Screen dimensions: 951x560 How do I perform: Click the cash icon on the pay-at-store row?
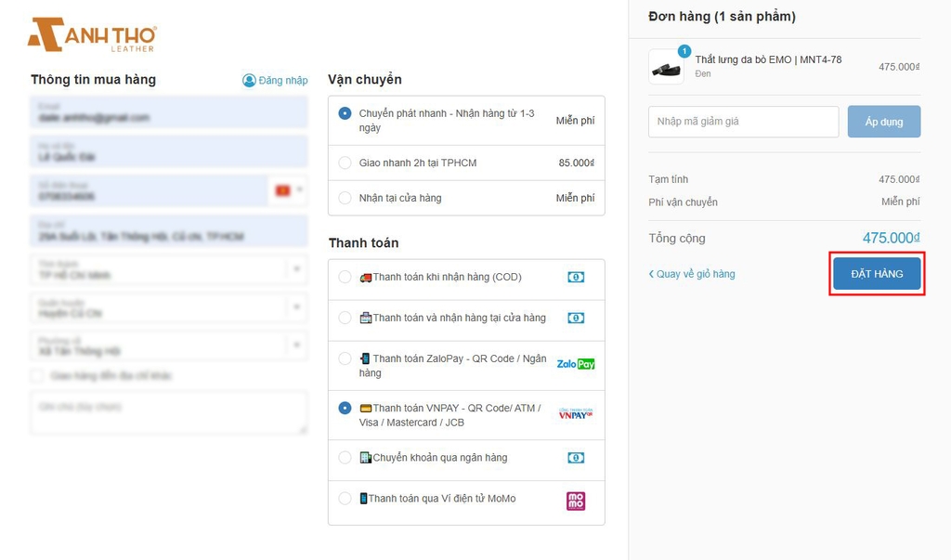tap(576, 318)
